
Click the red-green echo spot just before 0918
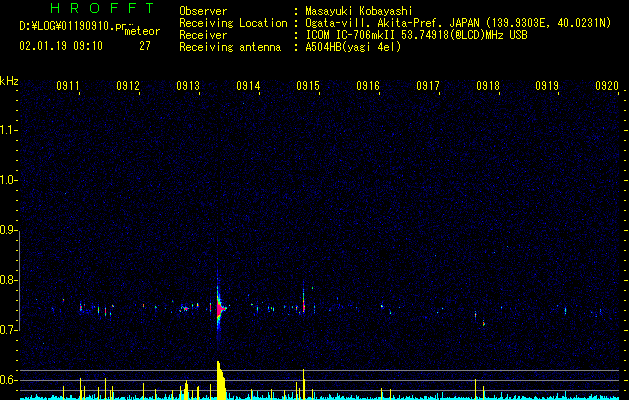[x=484, y=323]
